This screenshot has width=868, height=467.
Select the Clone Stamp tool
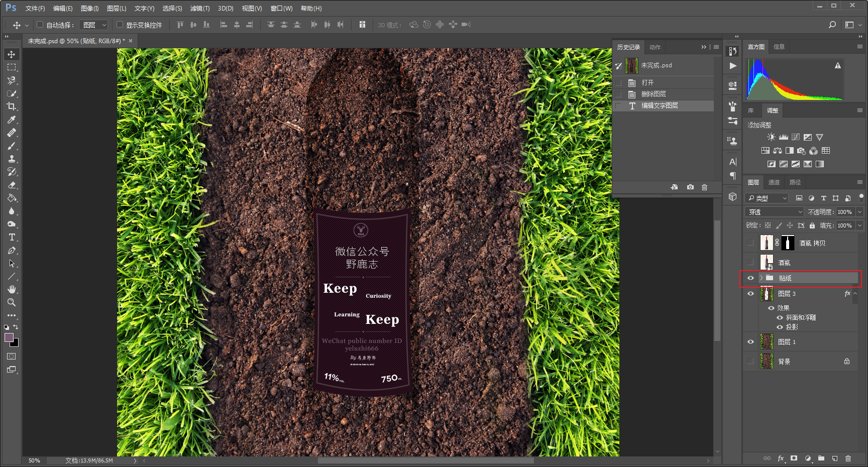click(12, 159)
